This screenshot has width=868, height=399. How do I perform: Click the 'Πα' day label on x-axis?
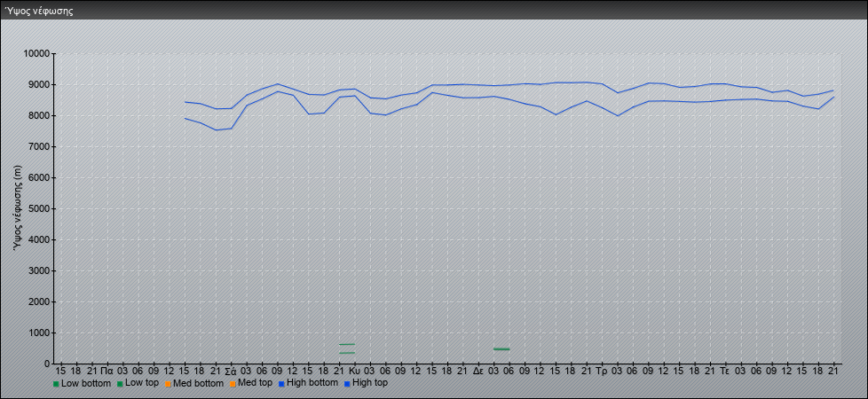coord(107,371)
